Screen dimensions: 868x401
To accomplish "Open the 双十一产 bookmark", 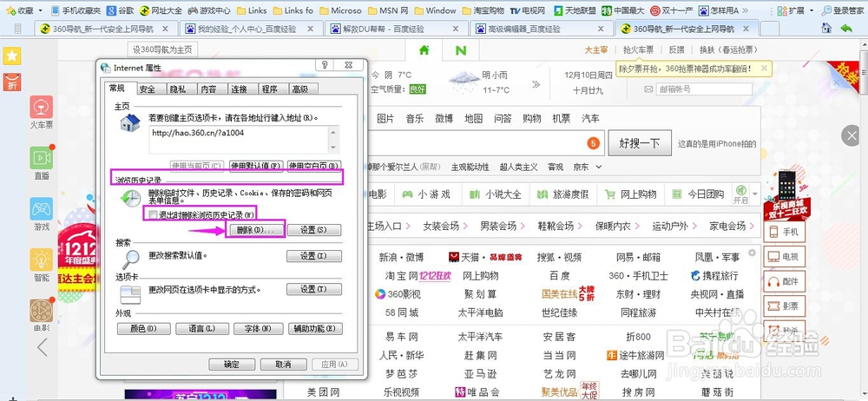I will (x=671, y=10).
